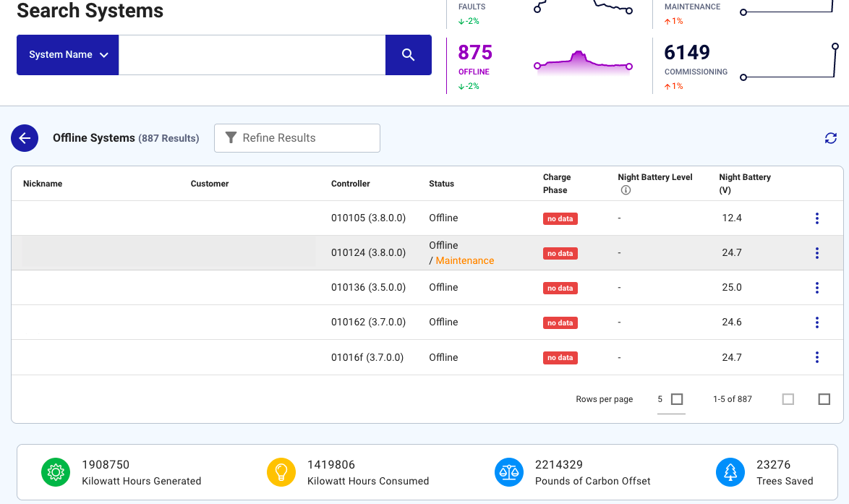Go to the next page of results
Image resolution: width=849 pixels, height=504 pixels.
point(824,399)
